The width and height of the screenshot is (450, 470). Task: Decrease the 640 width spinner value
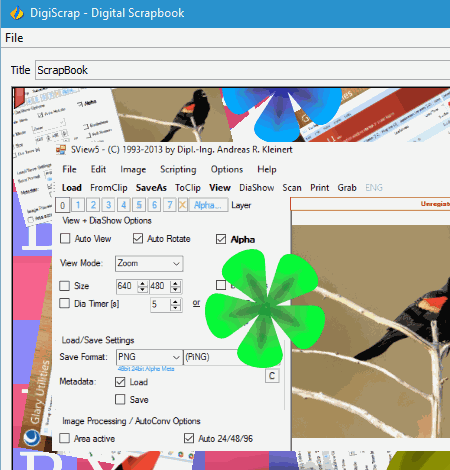click(x=143, y=290)
